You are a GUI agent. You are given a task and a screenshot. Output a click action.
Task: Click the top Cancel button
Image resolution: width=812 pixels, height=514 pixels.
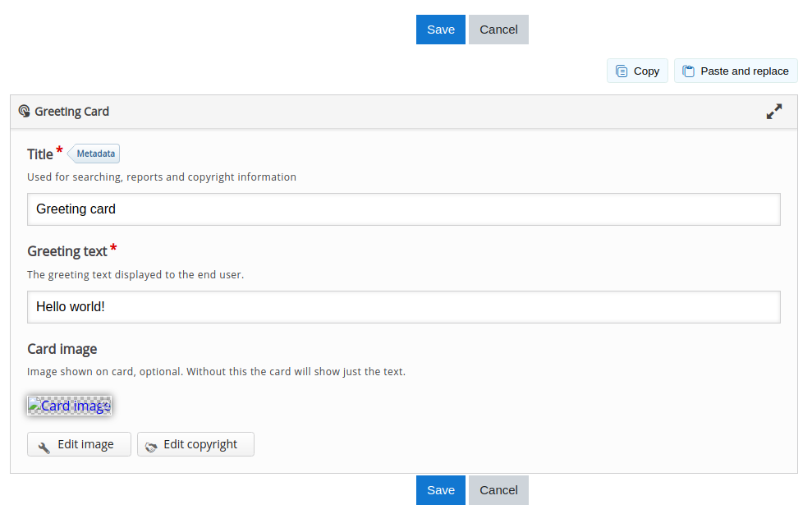[x=498, y=30]
